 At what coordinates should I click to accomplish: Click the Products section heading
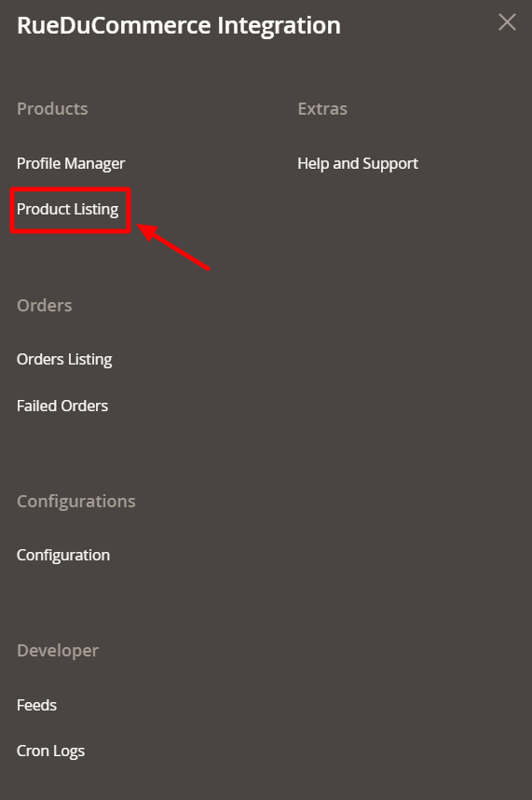52,109
